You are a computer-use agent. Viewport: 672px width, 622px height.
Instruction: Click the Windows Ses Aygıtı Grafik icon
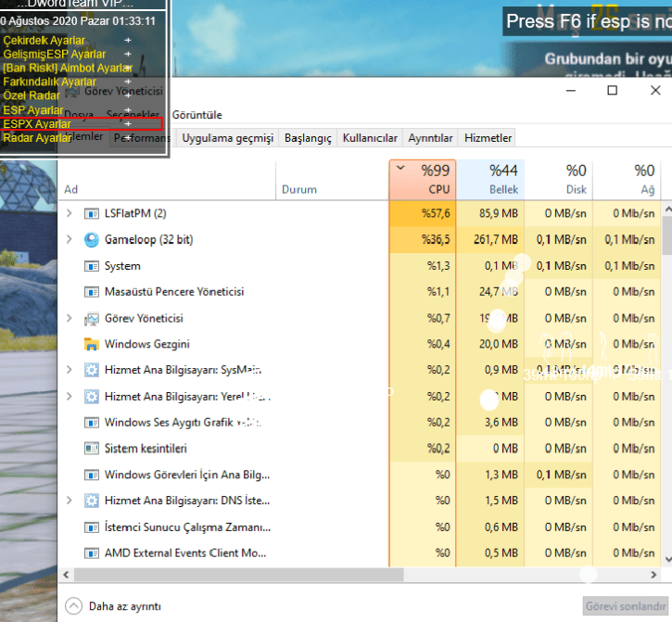(91, 423)
